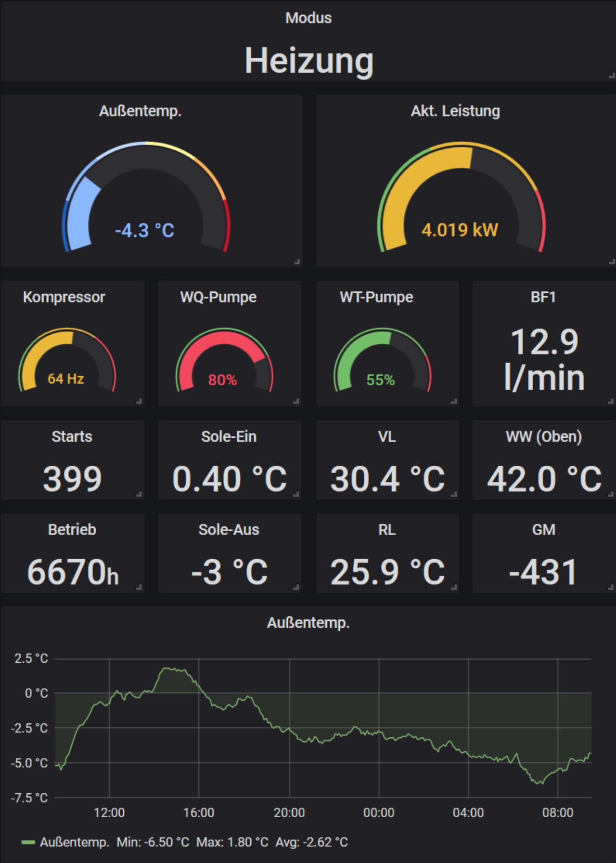Click the Heizung mode value
The image size is (616, 863).
[309, 61]
